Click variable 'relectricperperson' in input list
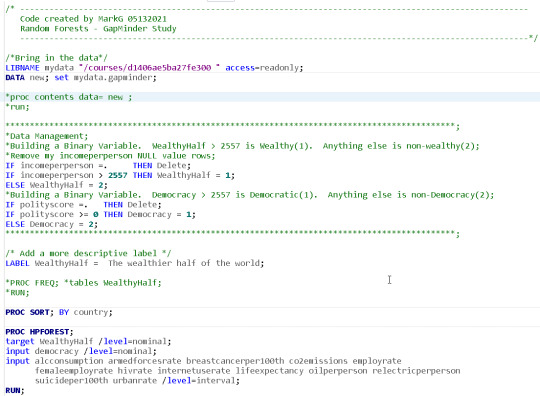540x396 pixels. (416, 371)
